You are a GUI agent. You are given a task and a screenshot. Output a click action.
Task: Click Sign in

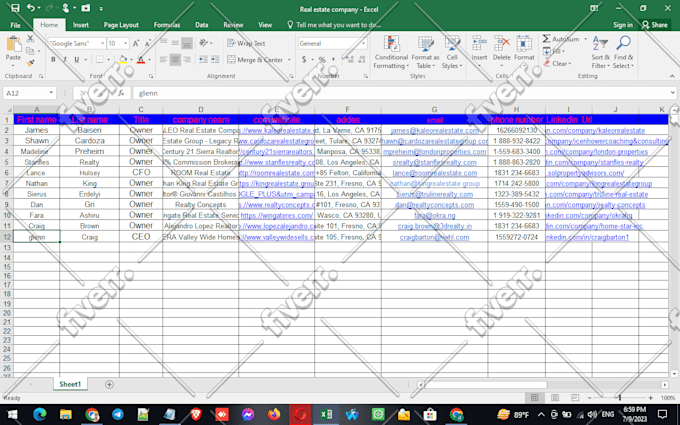pyautogui.click(x=623, y=25)
